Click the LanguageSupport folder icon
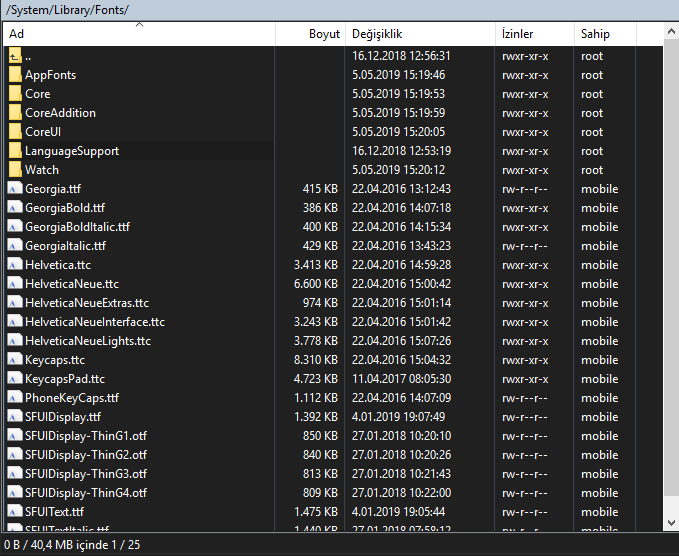The width and height of the screenshot is (679, 556). coord(14,151)
